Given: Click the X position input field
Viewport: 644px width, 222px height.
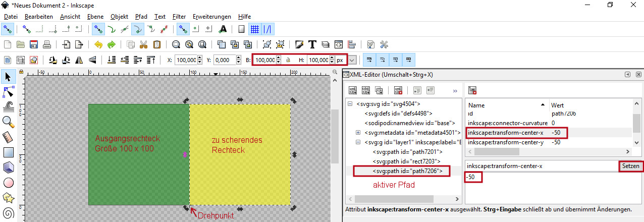Looking at the screenshot, I should tap(185, 60).
